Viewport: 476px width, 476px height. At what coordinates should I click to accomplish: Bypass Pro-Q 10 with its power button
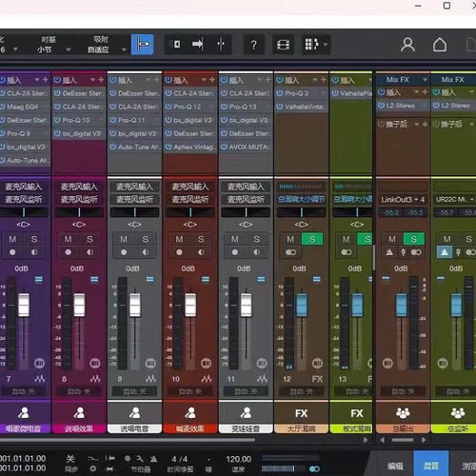tap(57, 120)
